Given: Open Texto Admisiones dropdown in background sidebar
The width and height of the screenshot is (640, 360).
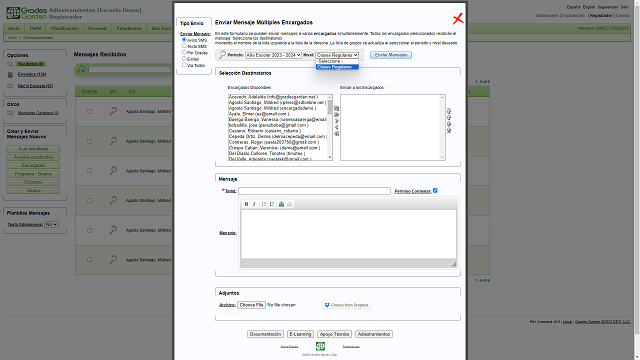Looking at the screenshot, I should pos(51,224).
